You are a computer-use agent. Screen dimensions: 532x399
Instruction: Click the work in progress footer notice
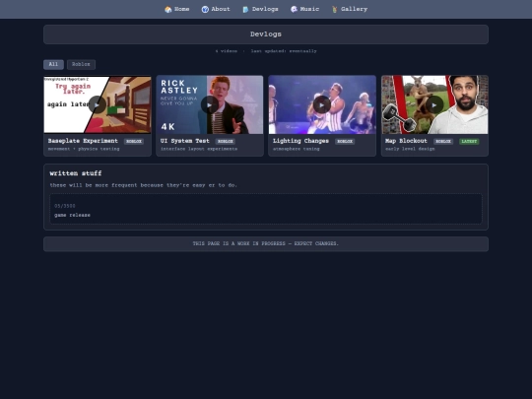(x=266, y=244)
